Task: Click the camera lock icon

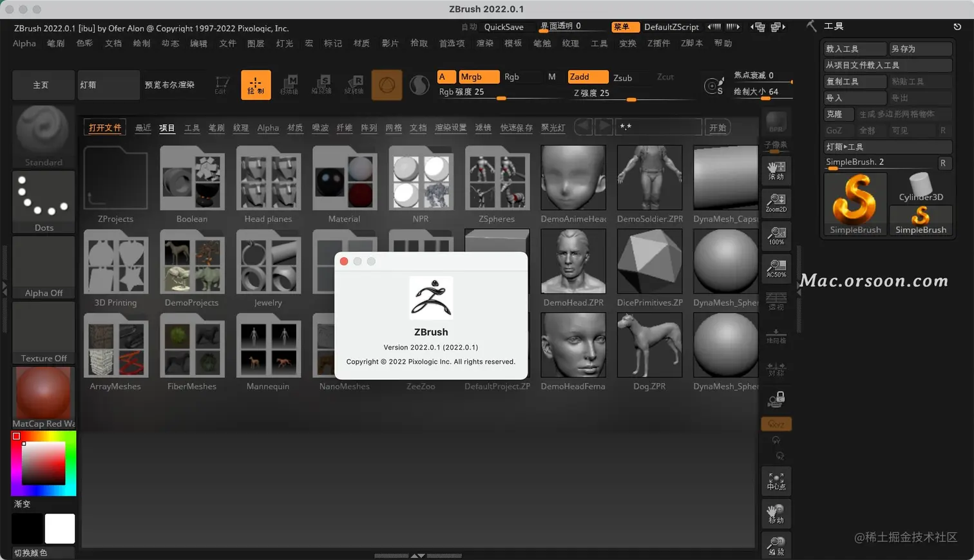Action: tap(776, 399)
